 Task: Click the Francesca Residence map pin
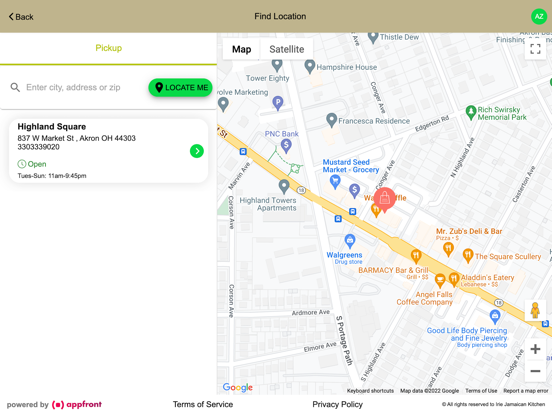tap(331, 120)
